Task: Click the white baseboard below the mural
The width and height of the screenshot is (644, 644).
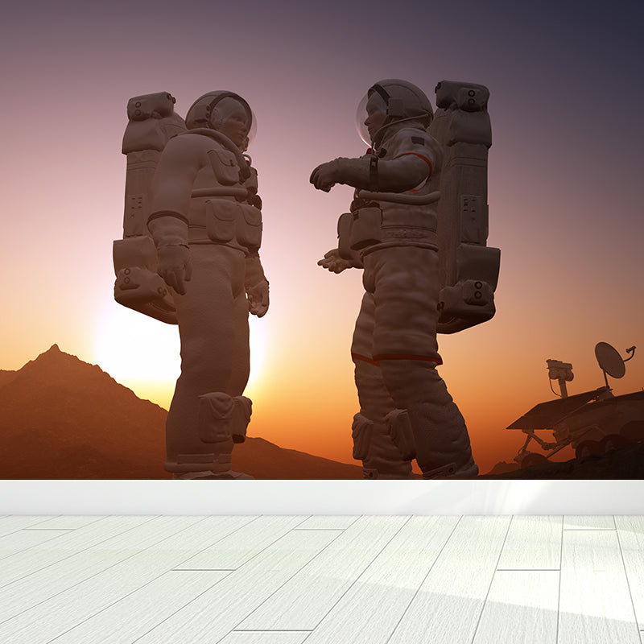Action: click(322, 495)
